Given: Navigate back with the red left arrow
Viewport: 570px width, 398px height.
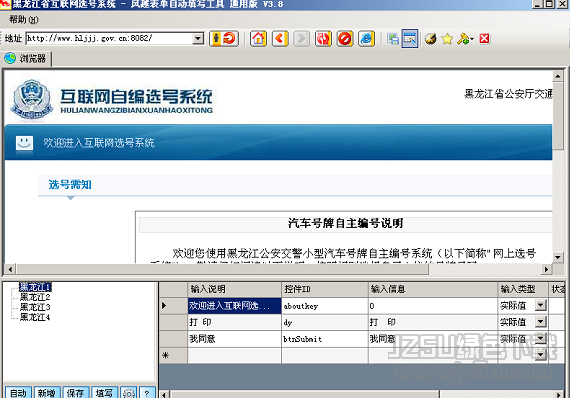Looking at the screenshot, I should tap(280, 39).
